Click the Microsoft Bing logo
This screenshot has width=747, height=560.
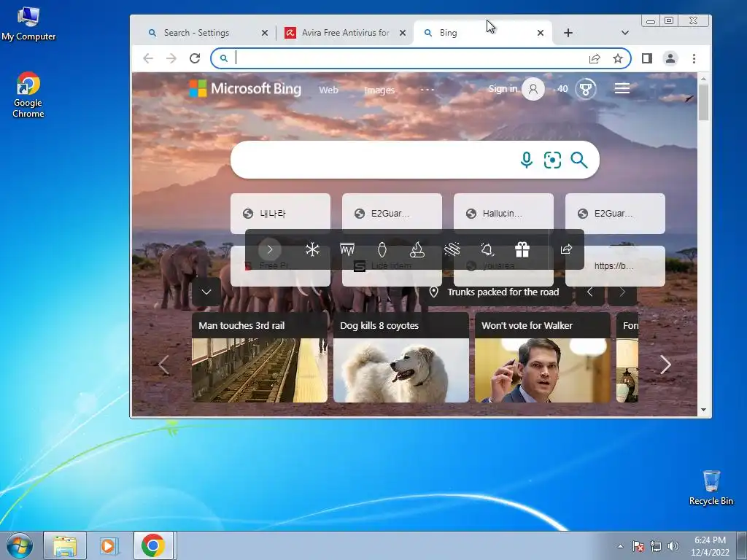coord(245,88)
